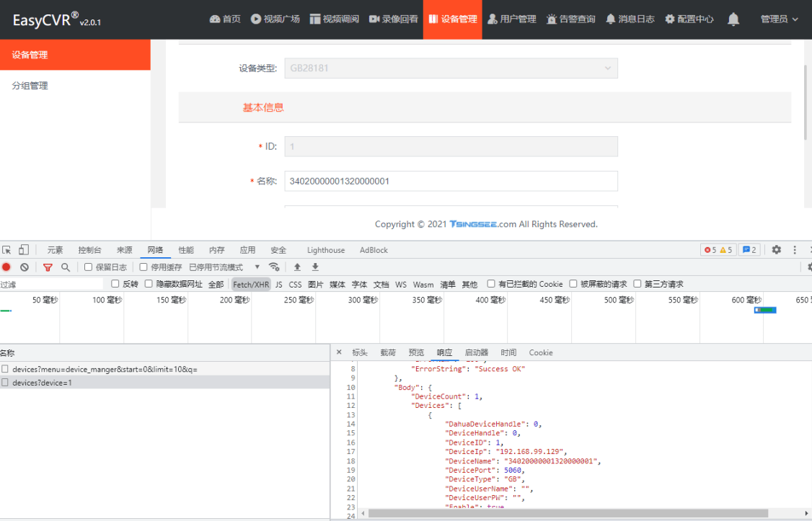Viewport: 812px width, 521px height.
Task: Open 分组管理 in the sidebar
Action: tap(30, 86)
